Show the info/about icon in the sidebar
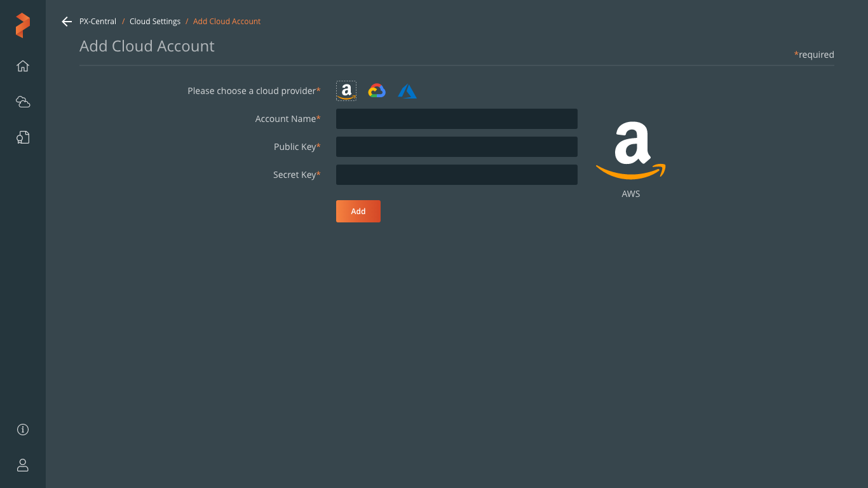868x488 pixels. pos(23,430)
